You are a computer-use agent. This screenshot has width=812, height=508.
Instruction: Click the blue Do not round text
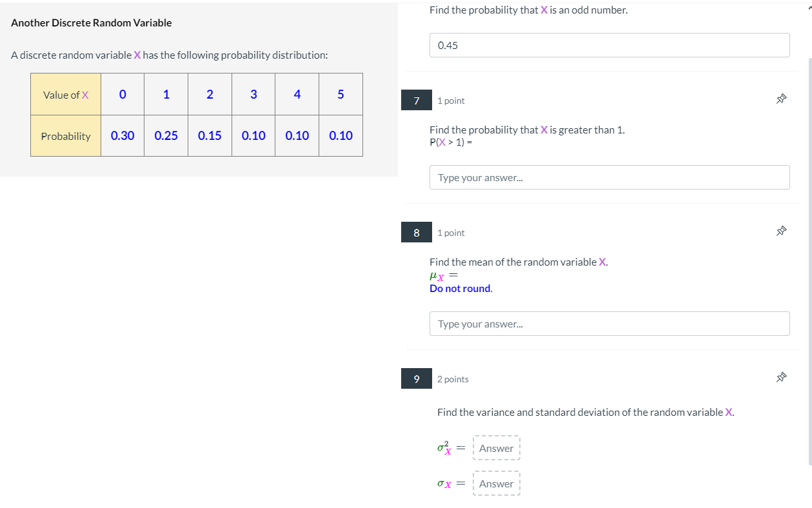460,288
